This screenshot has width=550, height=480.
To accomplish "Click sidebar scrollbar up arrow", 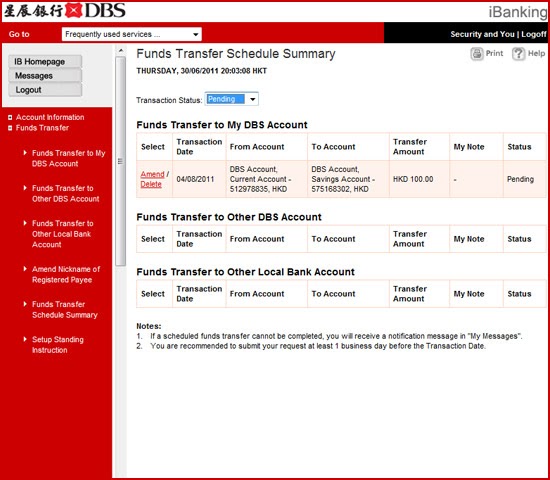I will coord(120,51).
